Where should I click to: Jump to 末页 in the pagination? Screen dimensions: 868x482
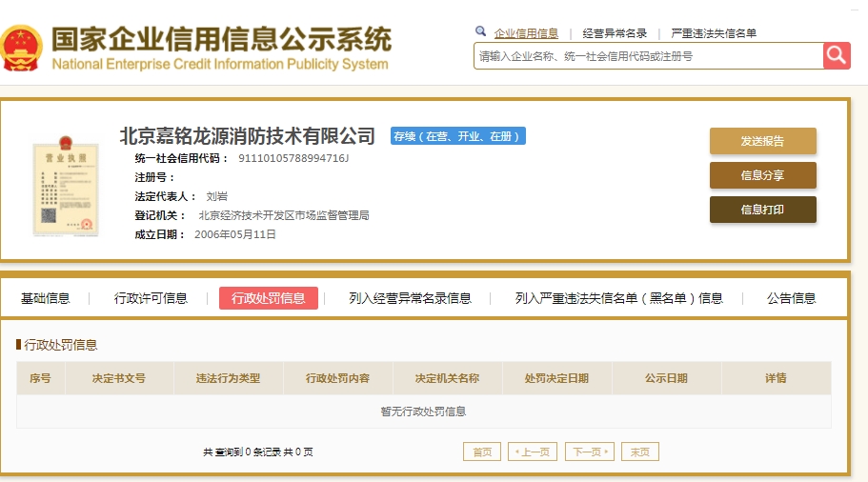coord(640,452)
